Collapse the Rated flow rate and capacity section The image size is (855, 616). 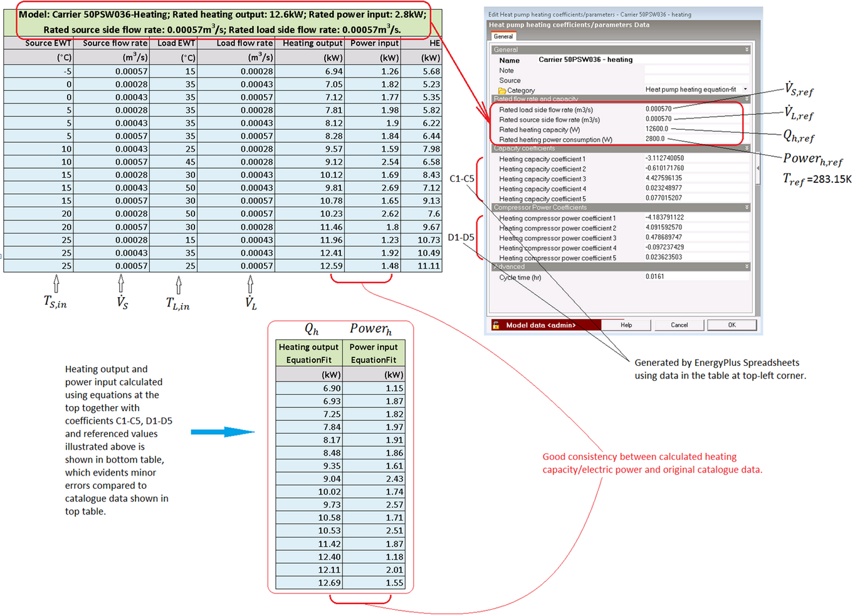[x=747, y=99]
